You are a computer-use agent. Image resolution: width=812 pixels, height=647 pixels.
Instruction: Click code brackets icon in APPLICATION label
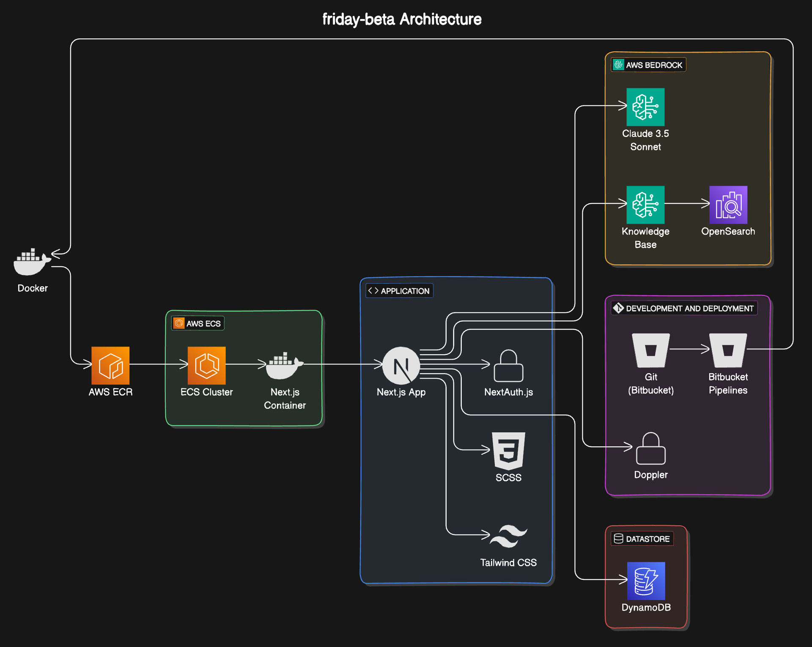[373, 291]
